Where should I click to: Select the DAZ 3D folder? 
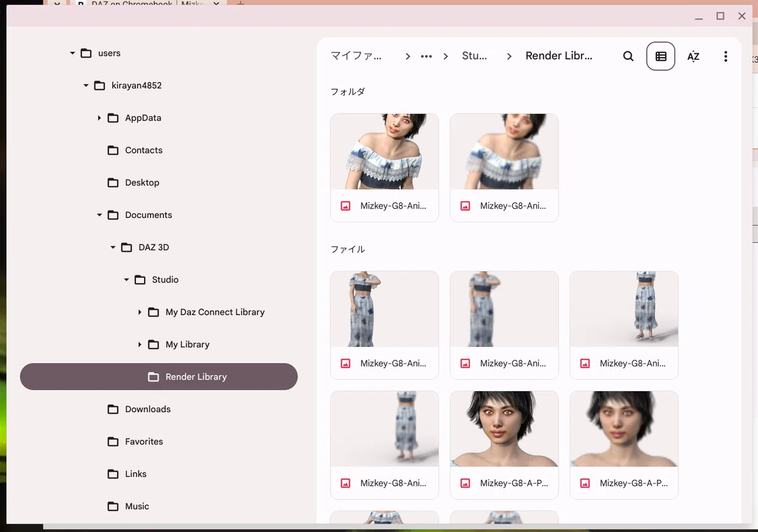tap(159, 247)
